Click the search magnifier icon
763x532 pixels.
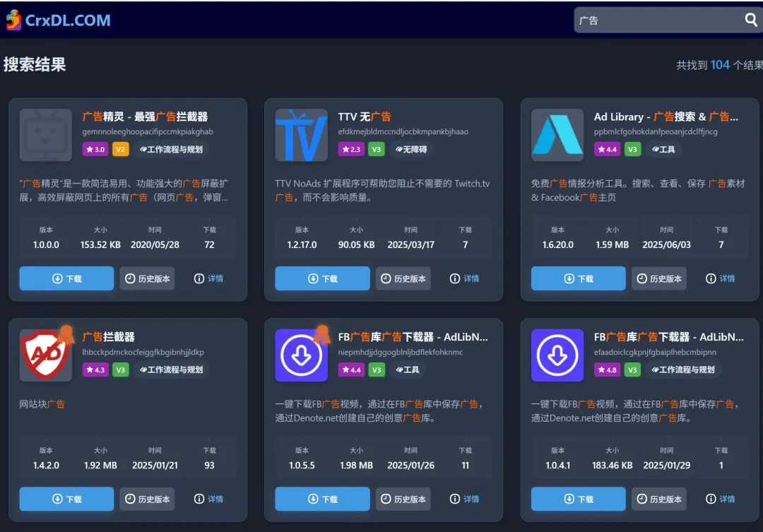751,20
